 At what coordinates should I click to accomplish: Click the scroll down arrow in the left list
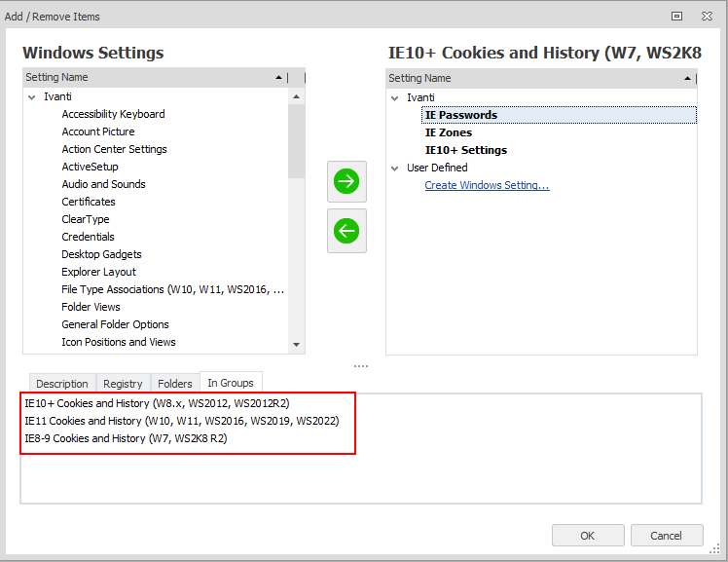(297, 344)
